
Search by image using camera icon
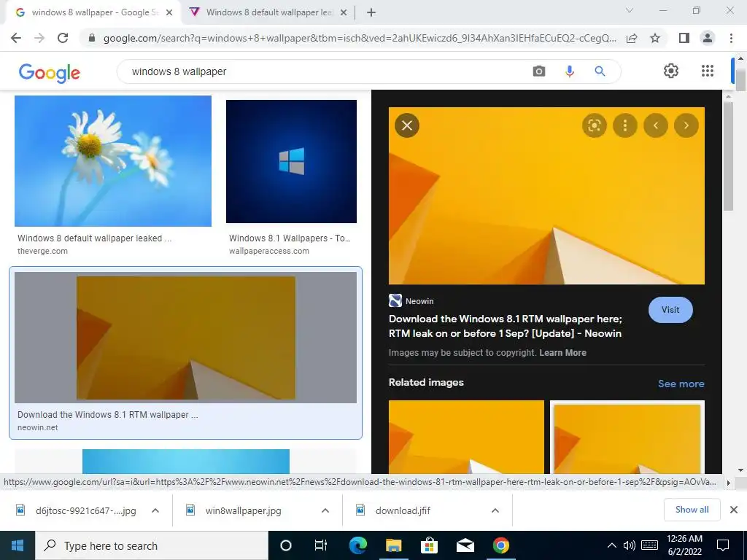[539, 71]
